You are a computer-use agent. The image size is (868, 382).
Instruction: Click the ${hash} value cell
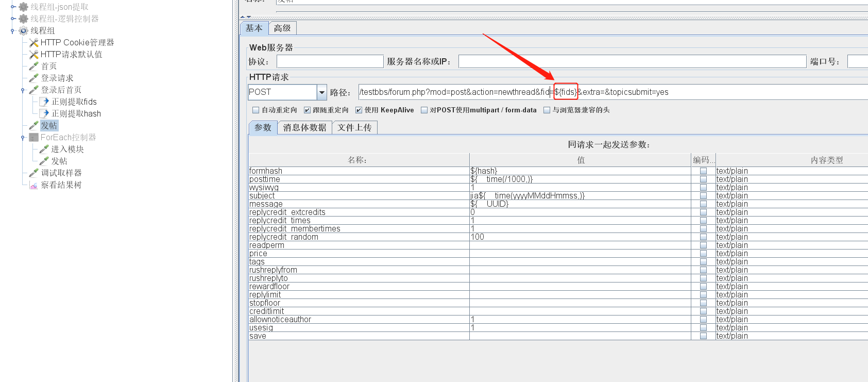tap(580, 171)
